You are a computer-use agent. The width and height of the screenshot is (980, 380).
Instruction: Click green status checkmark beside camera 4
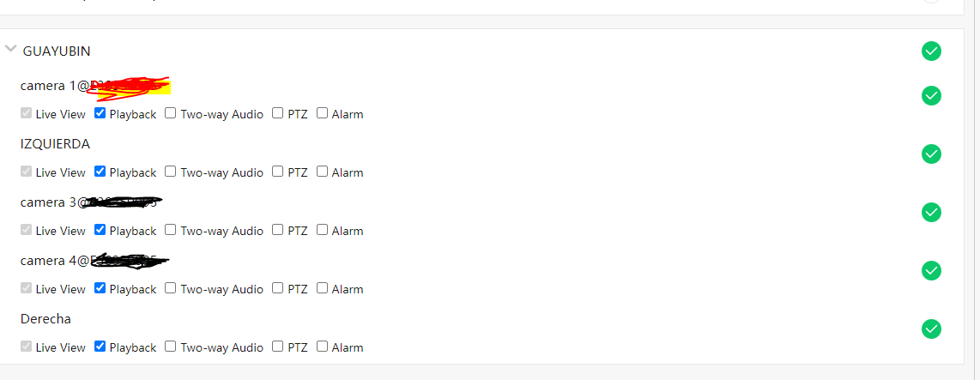[x=931, y=271]
